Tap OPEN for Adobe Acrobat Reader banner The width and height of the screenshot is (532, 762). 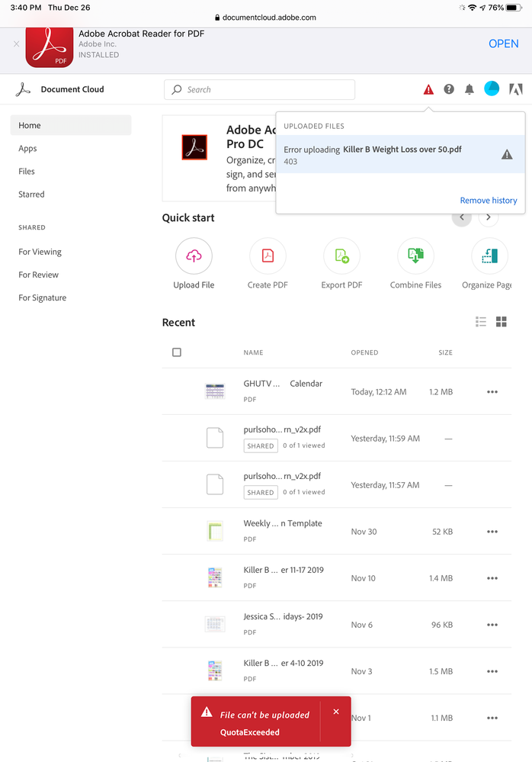tap(503, 44)
